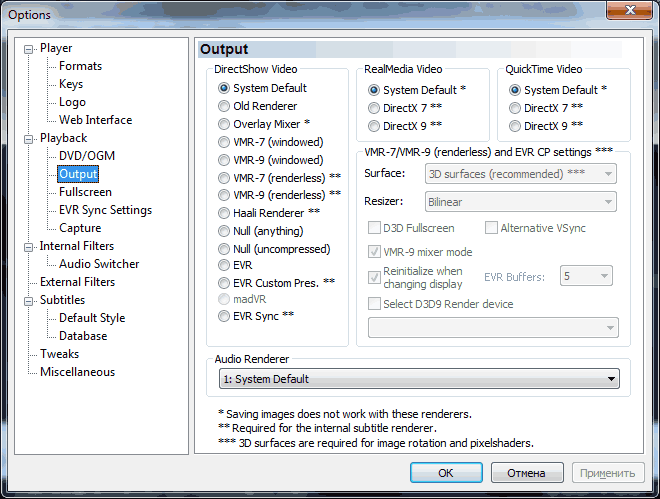Select the EVR Custom Pres. renderer
The height and width of the screenshot is (499, 660).
[x=225, y=284]
